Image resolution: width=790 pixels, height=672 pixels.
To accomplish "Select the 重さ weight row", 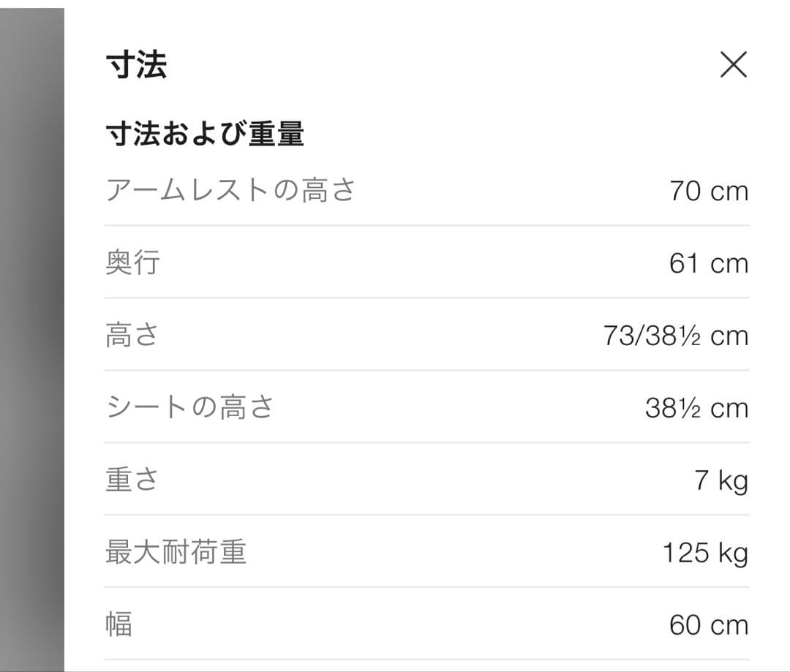I will click(131, 479).
